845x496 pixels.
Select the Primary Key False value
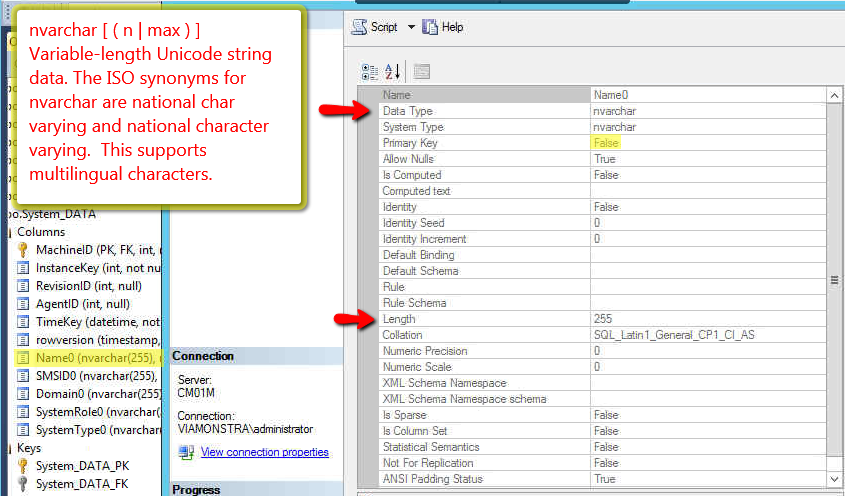point(605,143)
